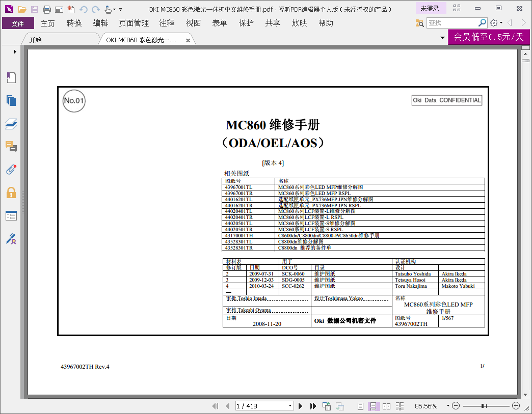Screen dimensions: 532x414
Task: Toggle the ribbon fullscreen icon
Action: tap(457, 9)
